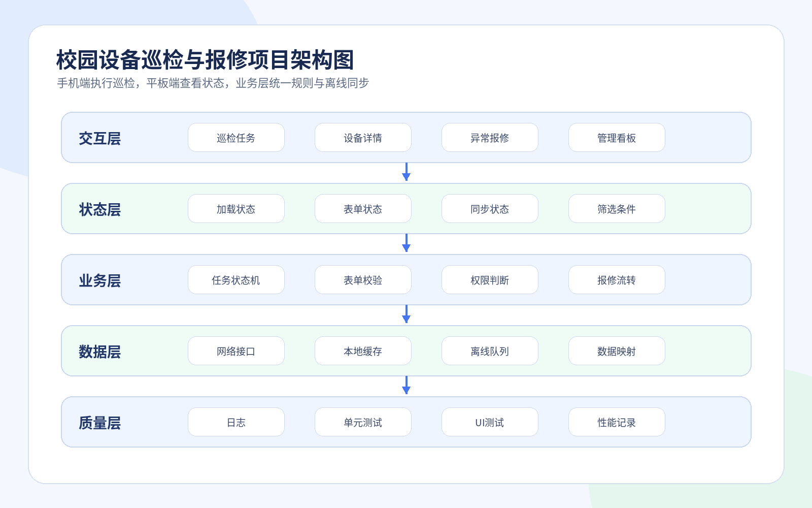Select the 网络接口 chip

pyautogui.click(x=236, y=351)
